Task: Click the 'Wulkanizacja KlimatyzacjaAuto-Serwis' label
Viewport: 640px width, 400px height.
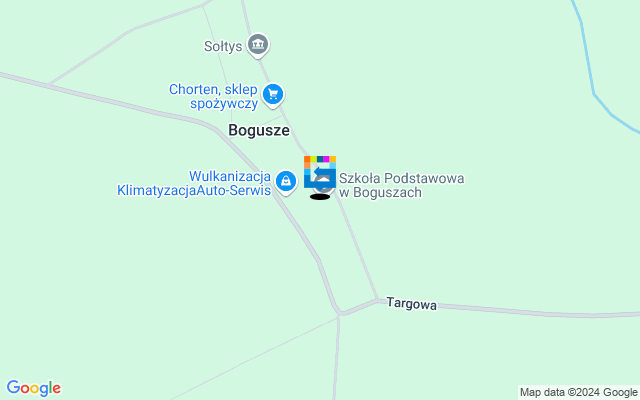Action: point(194,183)
